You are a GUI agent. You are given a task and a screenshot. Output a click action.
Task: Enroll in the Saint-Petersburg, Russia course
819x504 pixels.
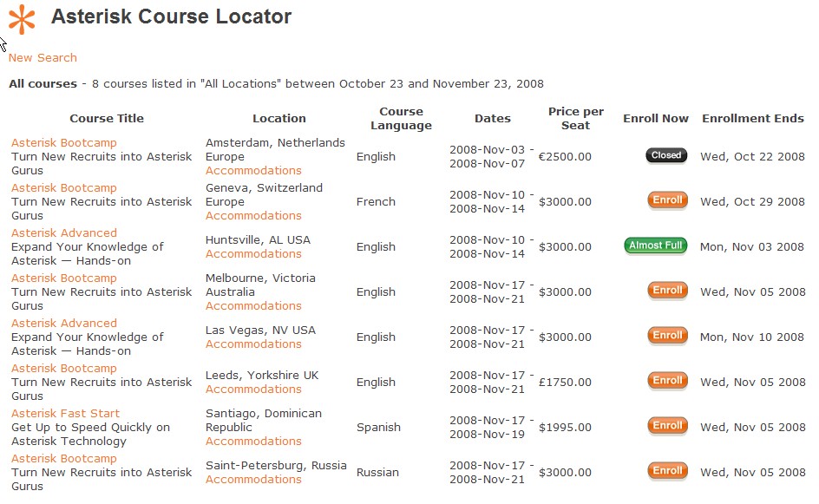[x=667, y=471]
